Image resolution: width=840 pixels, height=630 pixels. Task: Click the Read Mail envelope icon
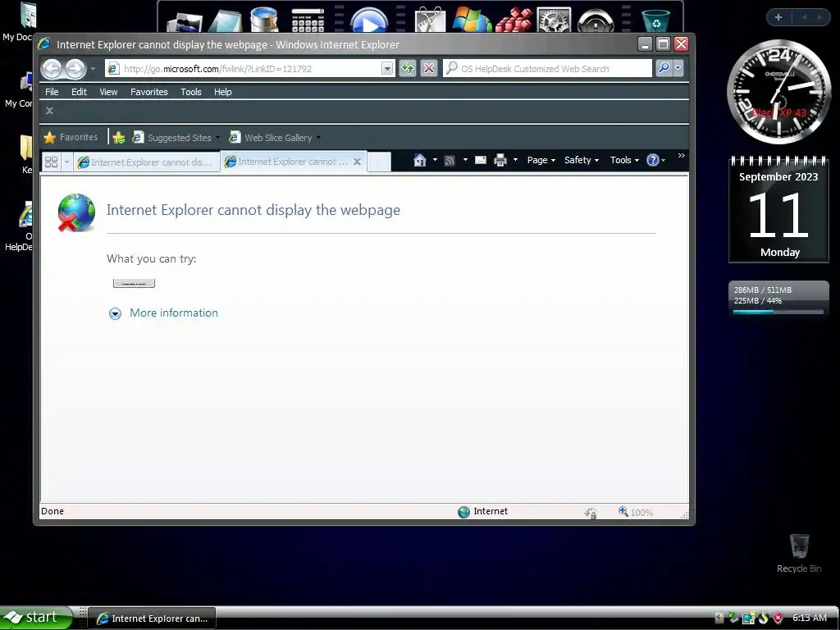click(x=481, y=160)
